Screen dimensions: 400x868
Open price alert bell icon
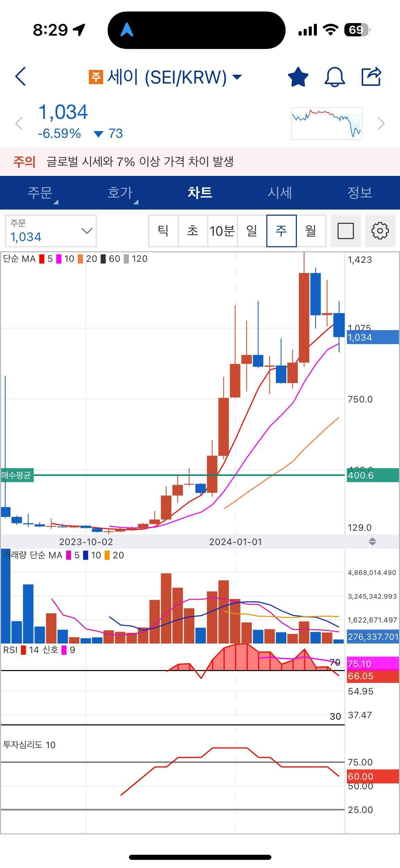coord(335,77)
